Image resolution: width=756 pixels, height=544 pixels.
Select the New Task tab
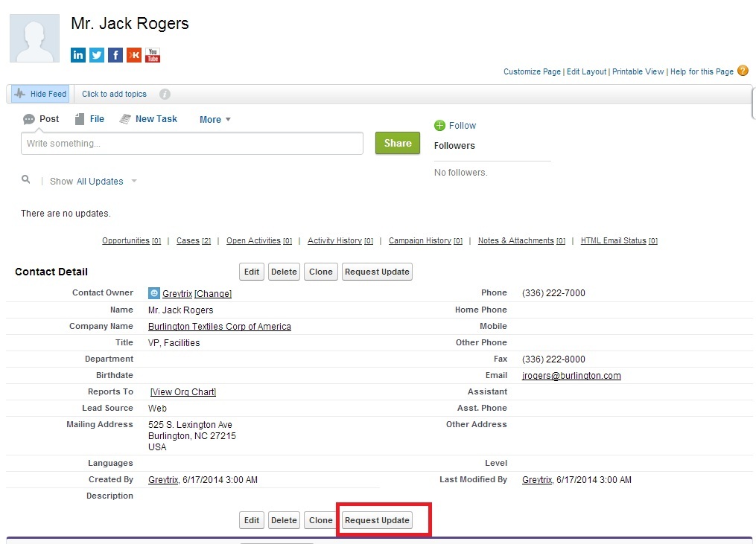coord(148,119)
